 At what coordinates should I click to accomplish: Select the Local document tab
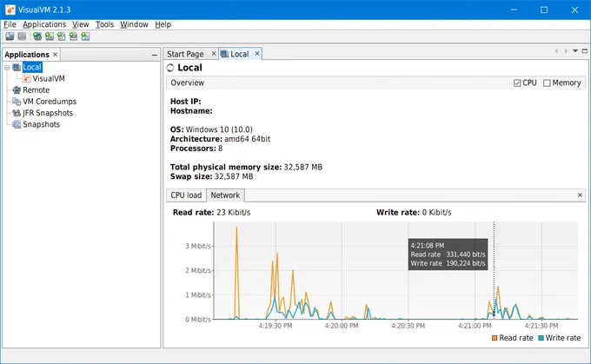pos(239,54)
